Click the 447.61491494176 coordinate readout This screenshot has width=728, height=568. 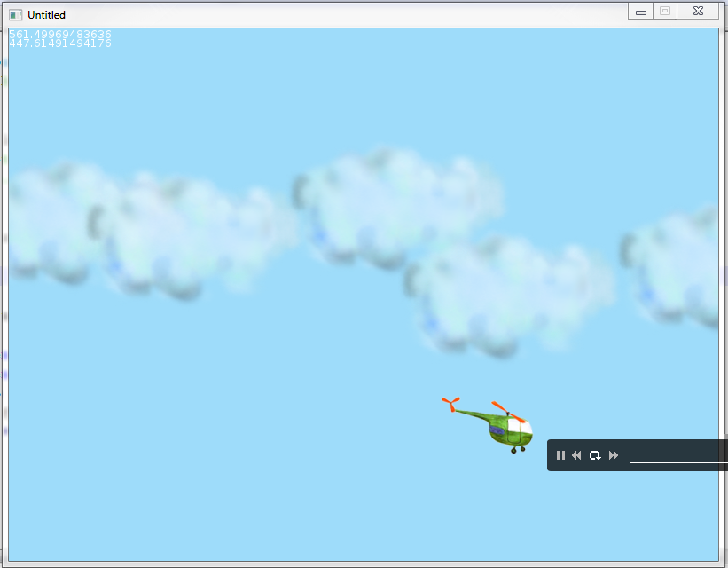tap(60, 43)
